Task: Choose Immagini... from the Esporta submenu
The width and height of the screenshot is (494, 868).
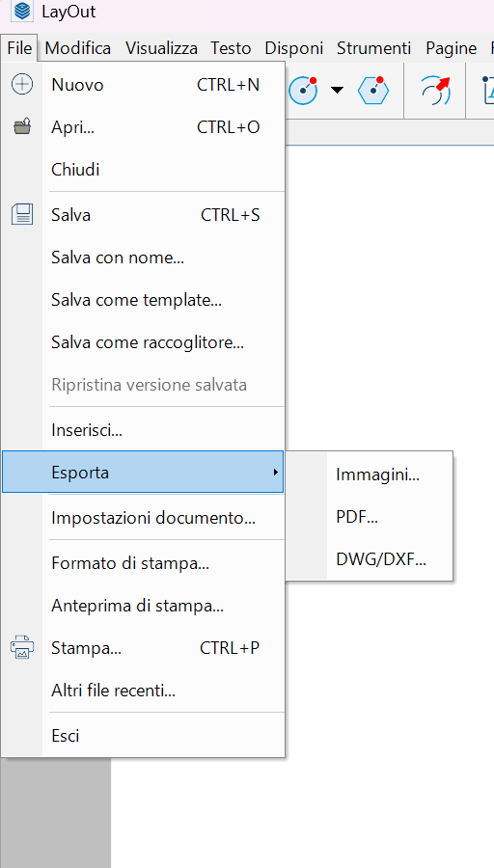Action: pyautogui.click(x=377, y=475)
